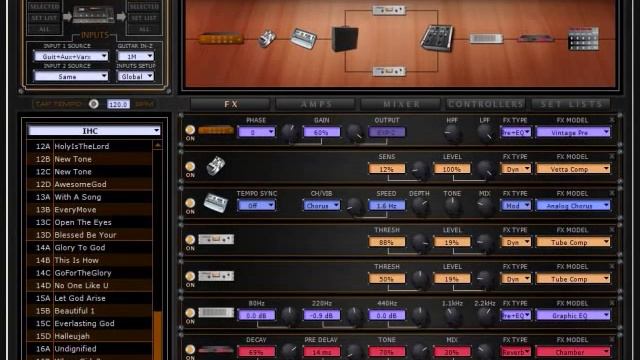Select preset 15A Let God Arise
Image resolution: width=640 pixels, height=360 pixels.
coord(90,298)
